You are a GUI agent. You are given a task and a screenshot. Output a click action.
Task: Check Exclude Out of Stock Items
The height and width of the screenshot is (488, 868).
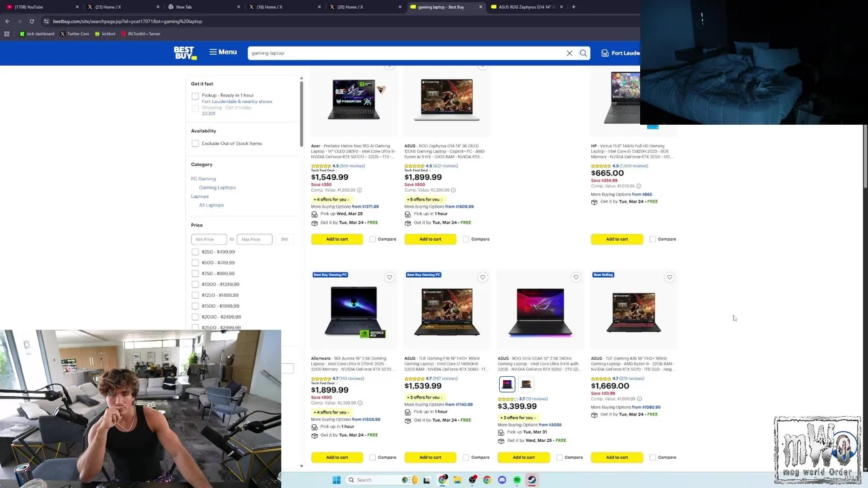pyautogui.click(x=195, y=144)
